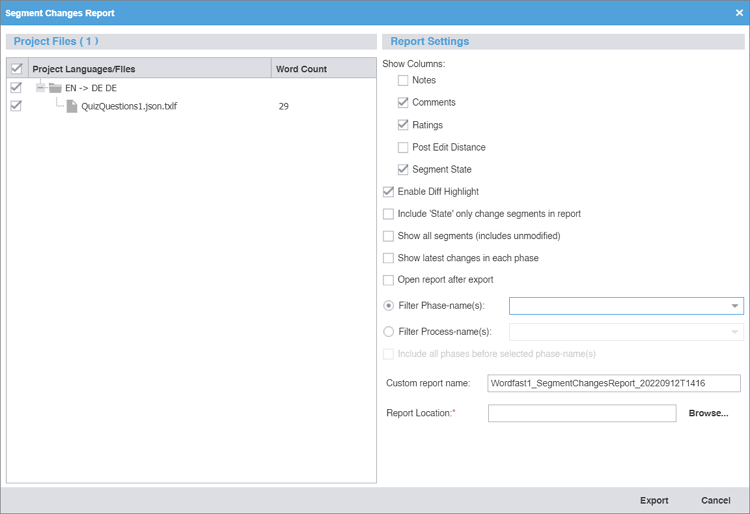Collapse the EN -> DE DE tree node
Screen dimensions: 750x514
tap(40, 88)
